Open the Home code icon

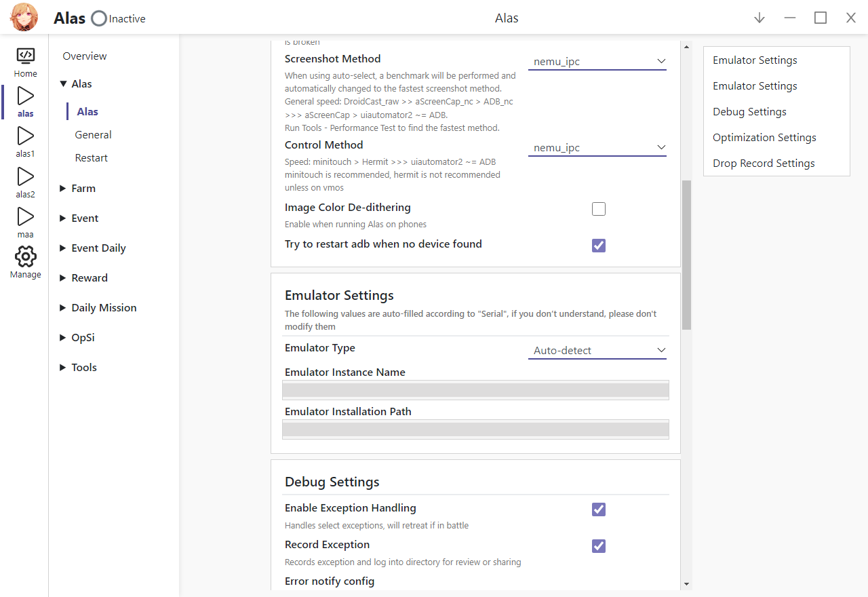click(26, 56)
